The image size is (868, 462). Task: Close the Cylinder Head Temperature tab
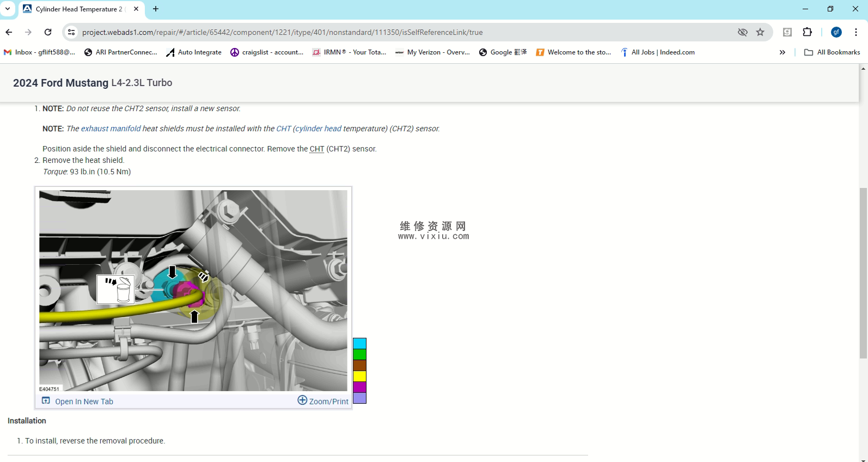(x=136, y=9)
